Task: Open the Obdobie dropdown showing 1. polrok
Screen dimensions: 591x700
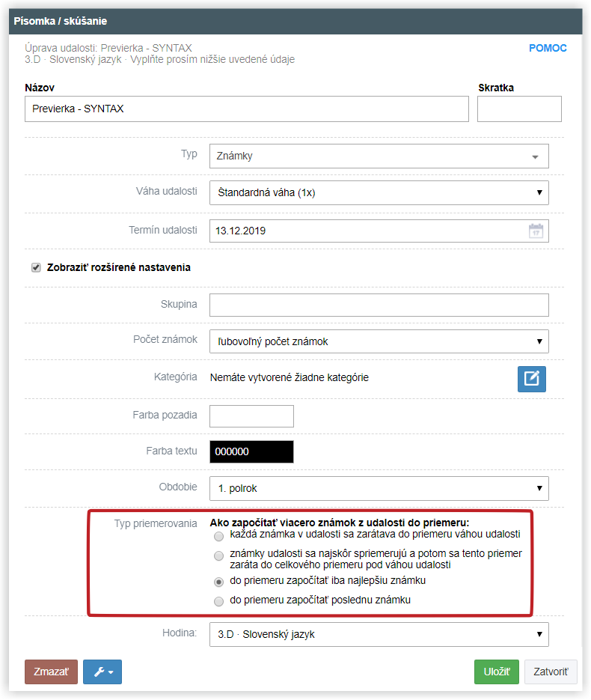Action: (x=379, y=488)
